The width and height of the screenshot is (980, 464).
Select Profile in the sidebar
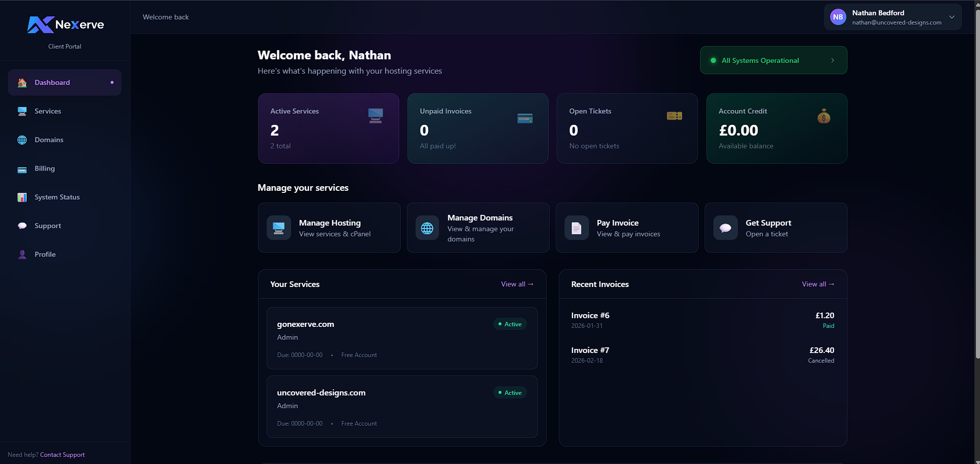[45, 254]
